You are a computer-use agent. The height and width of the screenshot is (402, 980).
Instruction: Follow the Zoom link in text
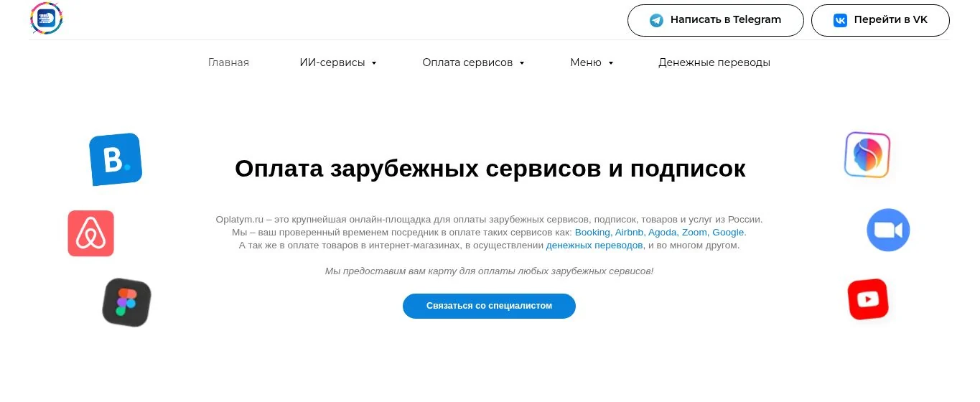696,233
